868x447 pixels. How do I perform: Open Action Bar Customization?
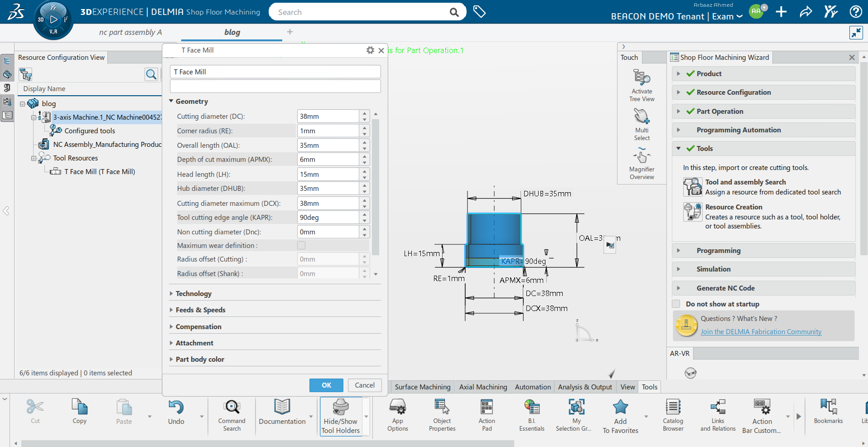(762, 416)
